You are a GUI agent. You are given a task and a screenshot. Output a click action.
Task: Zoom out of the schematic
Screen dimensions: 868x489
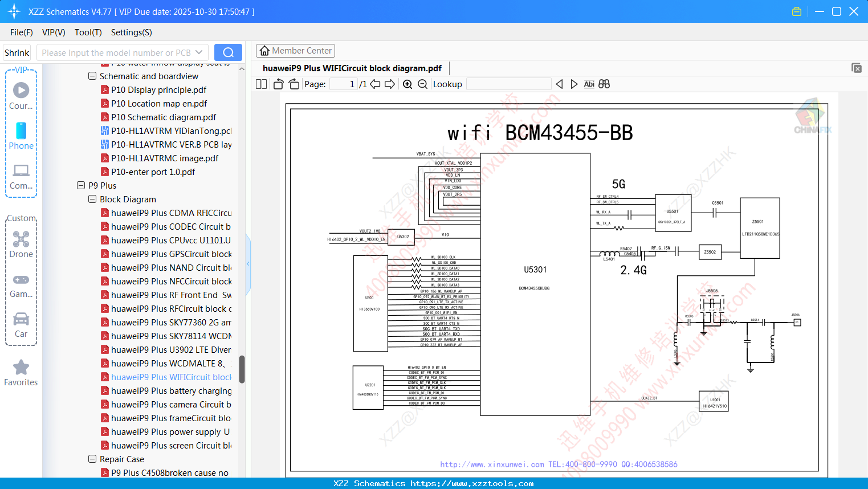click(422, 84)
